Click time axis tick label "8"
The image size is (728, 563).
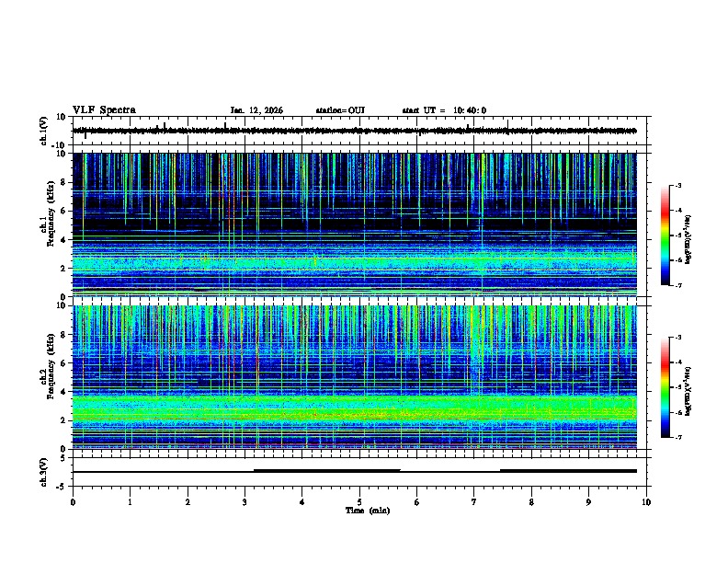tap(531, 502)
